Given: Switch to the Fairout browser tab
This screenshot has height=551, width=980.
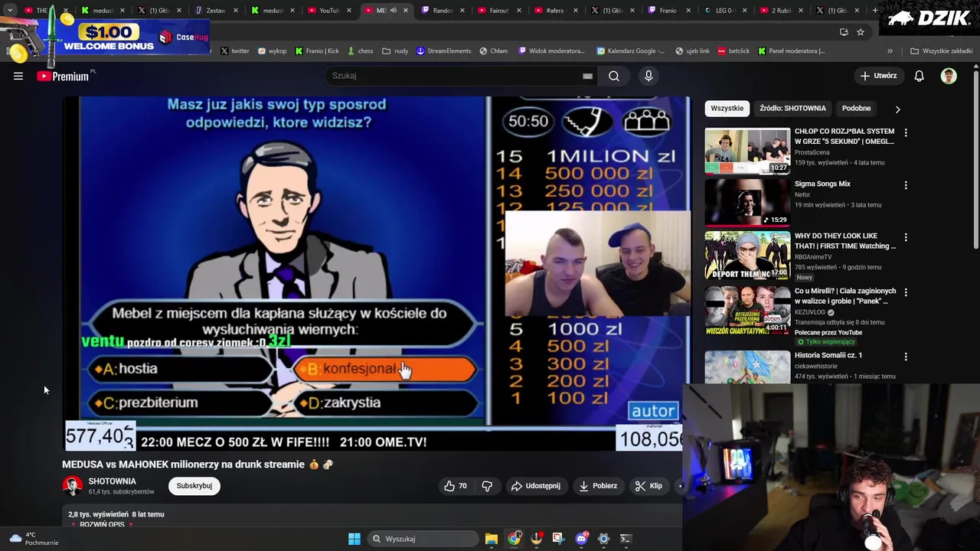Looking at the screenshot, I should [498, 11].
